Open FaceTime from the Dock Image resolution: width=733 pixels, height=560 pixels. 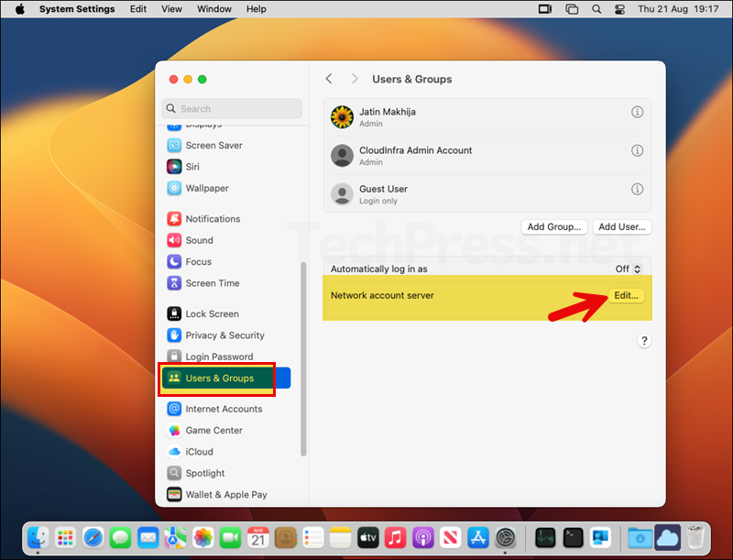[231, 538]
